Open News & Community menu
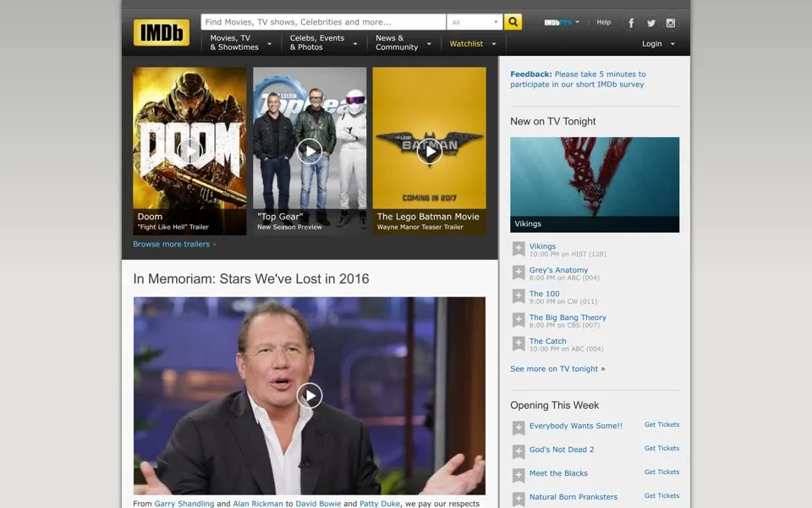812x508 pixels. tap(397, 42)
